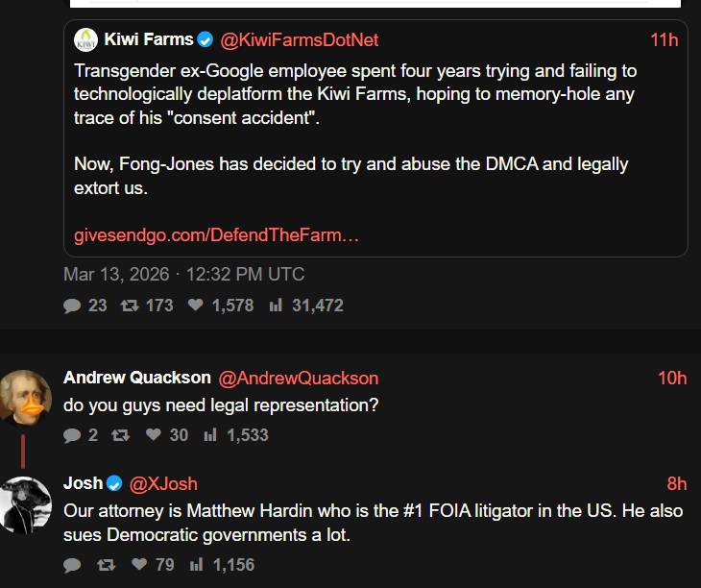The image size is (701, 588).
Task: Click reply icon on Andrew Quackson's post
Action: [x=72, y=435]
